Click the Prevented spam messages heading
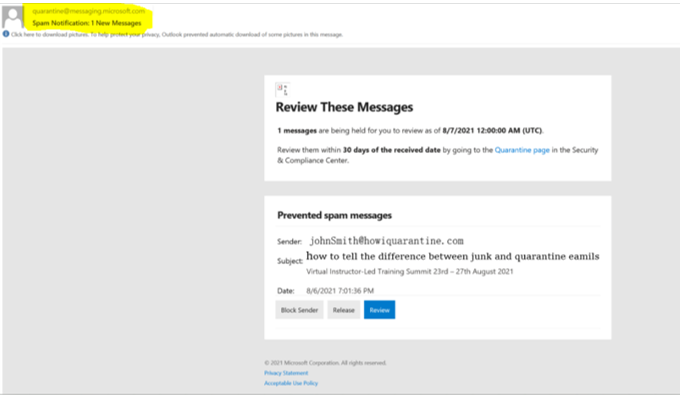 (x=335, y=215)
